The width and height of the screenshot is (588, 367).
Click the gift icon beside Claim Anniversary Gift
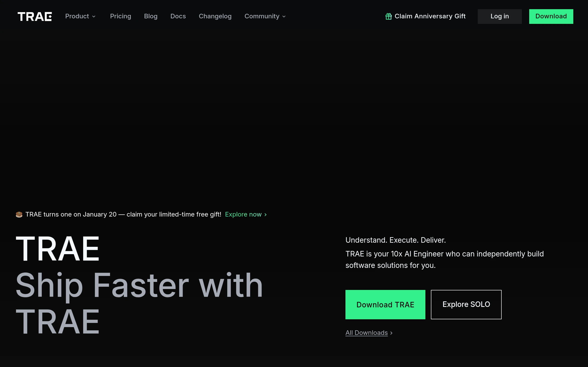(x=389, y=16)
